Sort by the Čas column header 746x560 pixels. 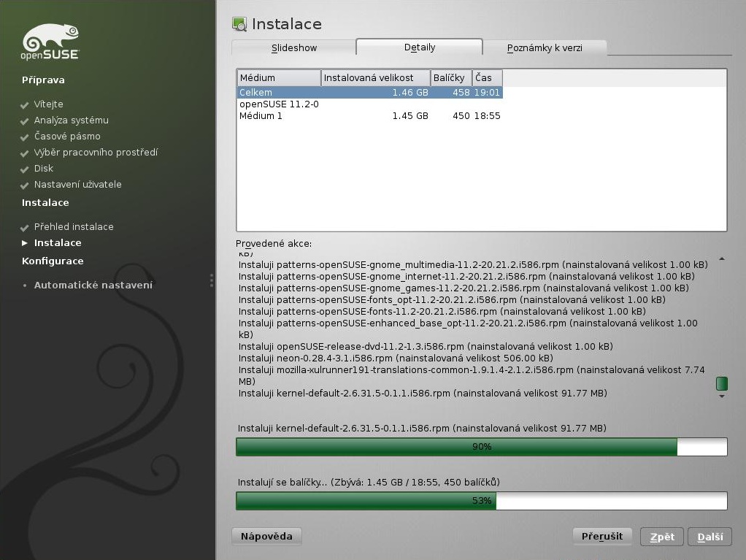click(x=488, y=77)
